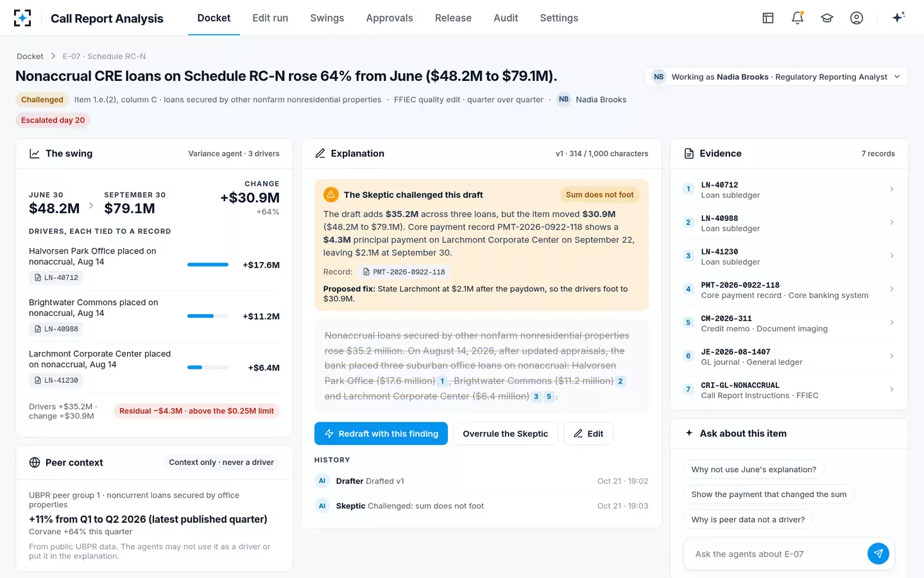The image size is (924, 578).
Task: Click Redraft with this finding
Action: click(381, 433)
